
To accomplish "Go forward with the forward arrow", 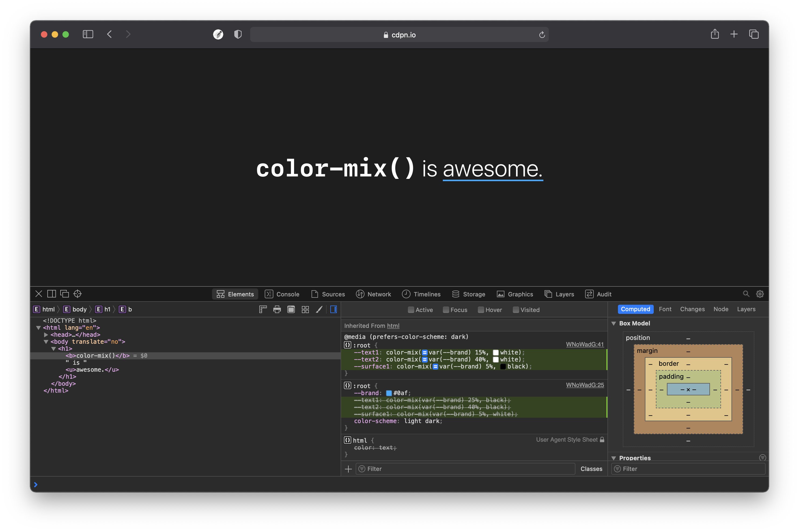I will point(128,34).
